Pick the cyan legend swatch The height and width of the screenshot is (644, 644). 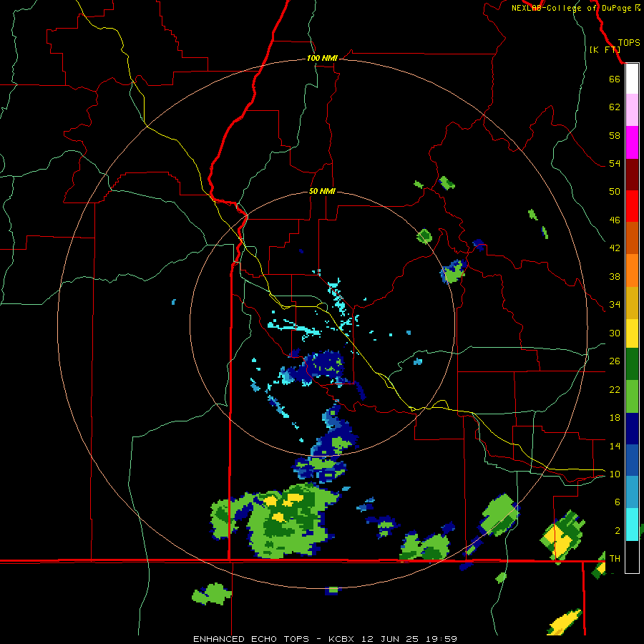(632, 525)
